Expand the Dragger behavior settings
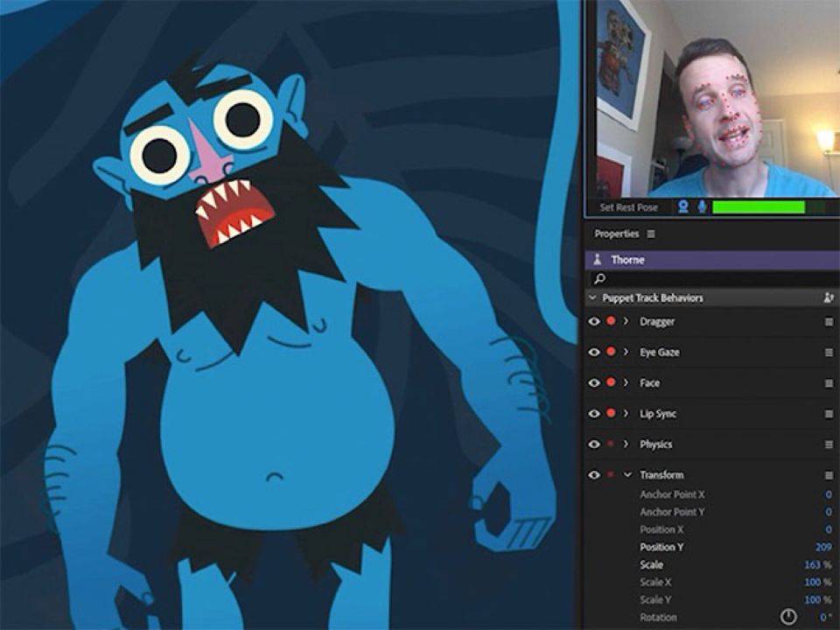This screenshot has height=630, width=840. 626,322
